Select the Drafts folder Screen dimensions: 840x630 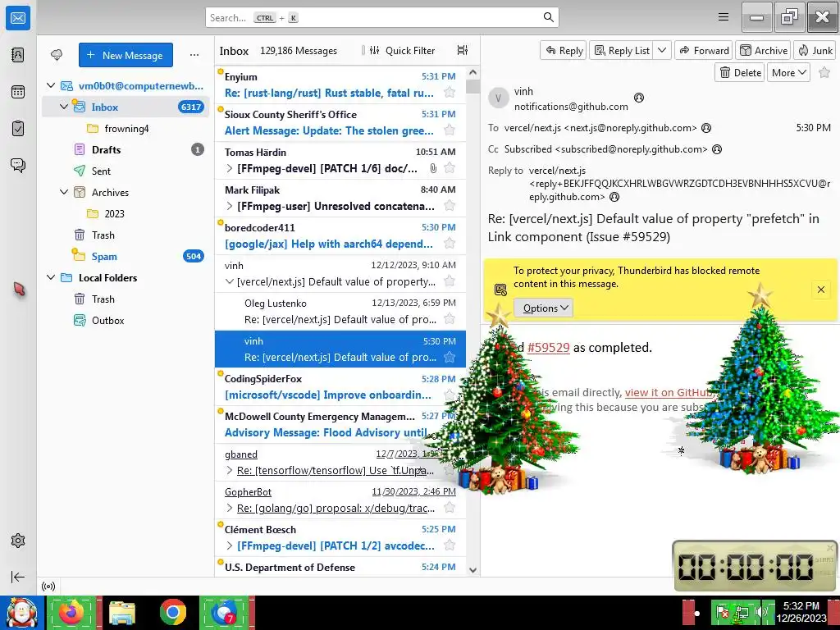[126, 149]
